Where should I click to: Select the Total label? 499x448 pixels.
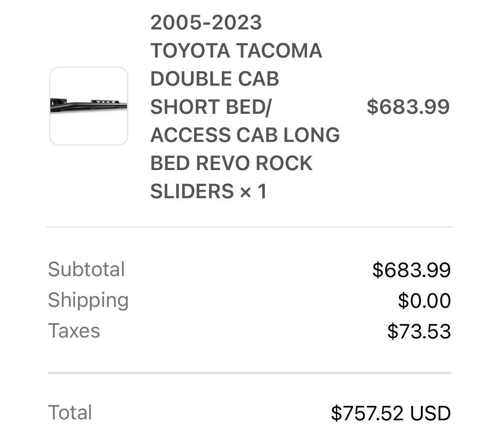click(x=70, y=412)
